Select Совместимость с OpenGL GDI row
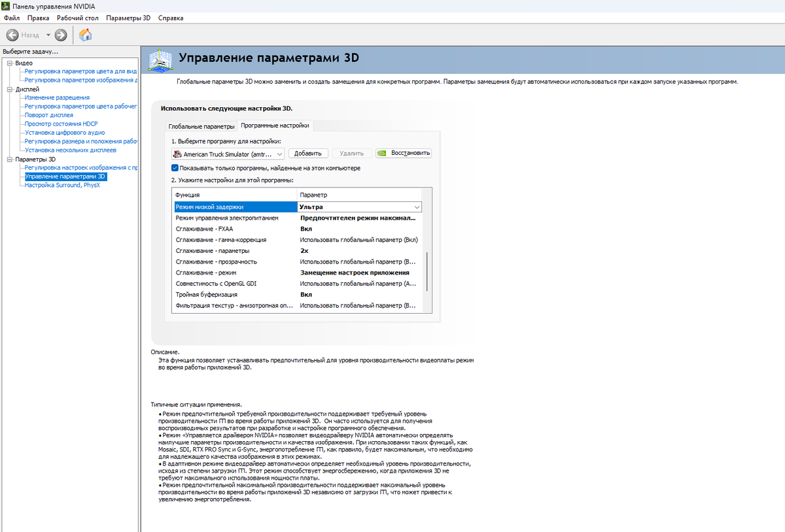 click(298, 284)
